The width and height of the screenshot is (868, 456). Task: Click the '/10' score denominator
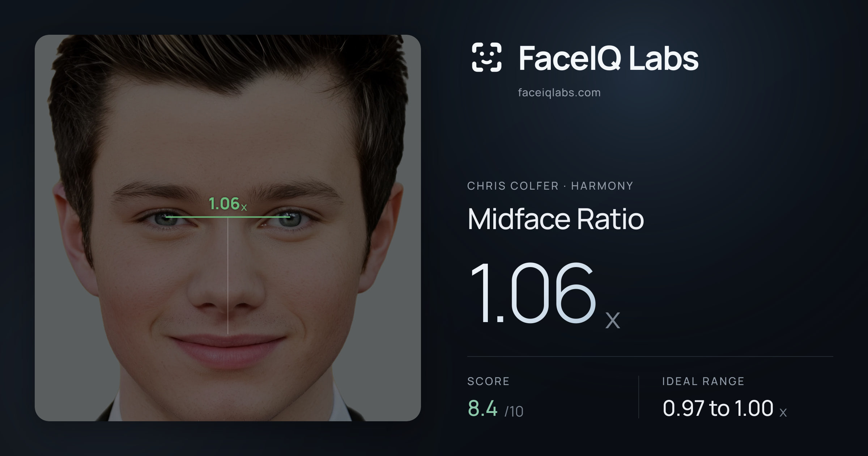pos(514,411)
